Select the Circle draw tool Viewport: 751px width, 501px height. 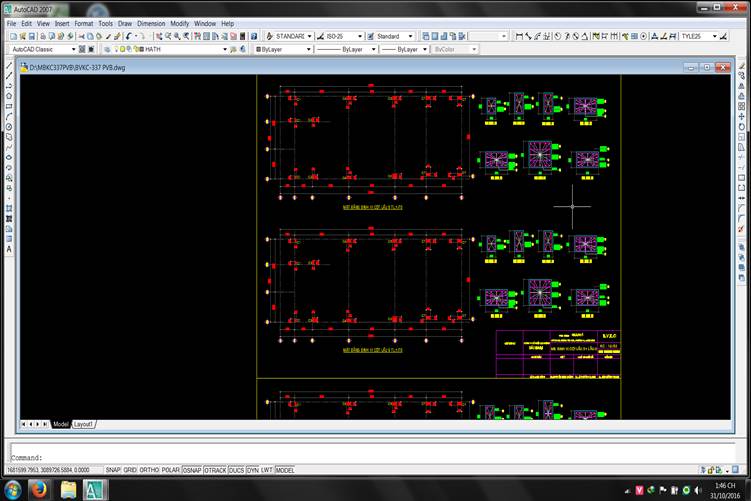9,127
